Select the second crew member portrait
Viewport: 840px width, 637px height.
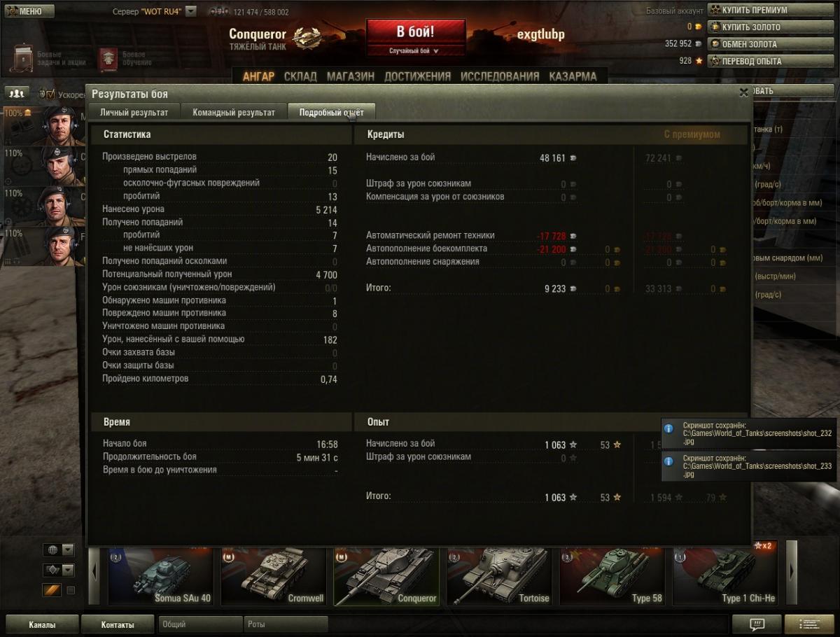click(43, 166)
